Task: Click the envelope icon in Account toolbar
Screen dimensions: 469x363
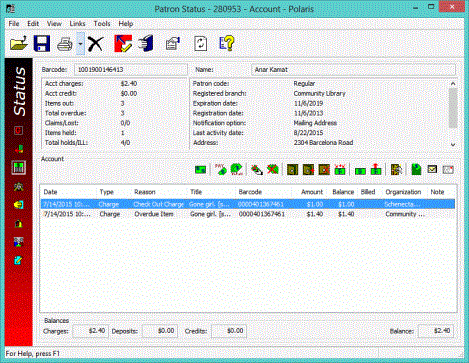Action: [x=432, y=169]
